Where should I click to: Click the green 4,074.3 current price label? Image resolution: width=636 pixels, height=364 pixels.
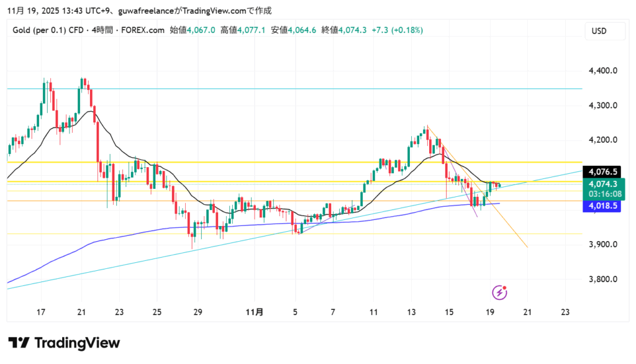606,184
